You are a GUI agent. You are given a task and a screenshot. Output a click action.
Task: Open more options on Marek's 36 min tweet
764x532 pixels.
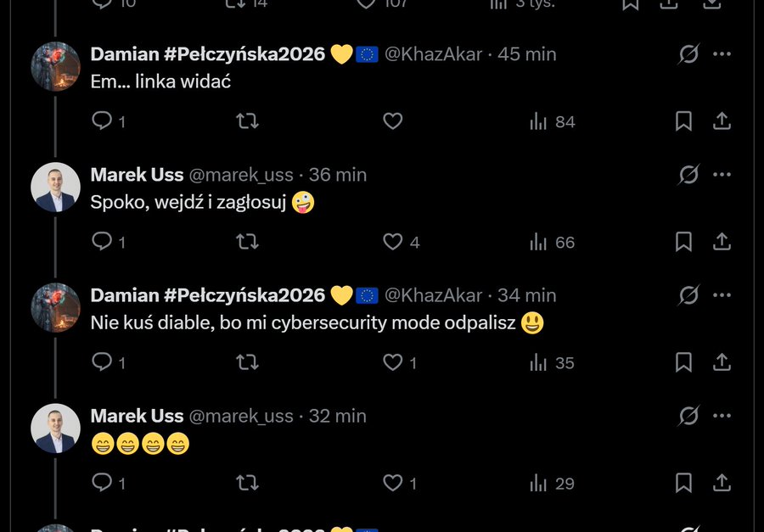[722, 175]
